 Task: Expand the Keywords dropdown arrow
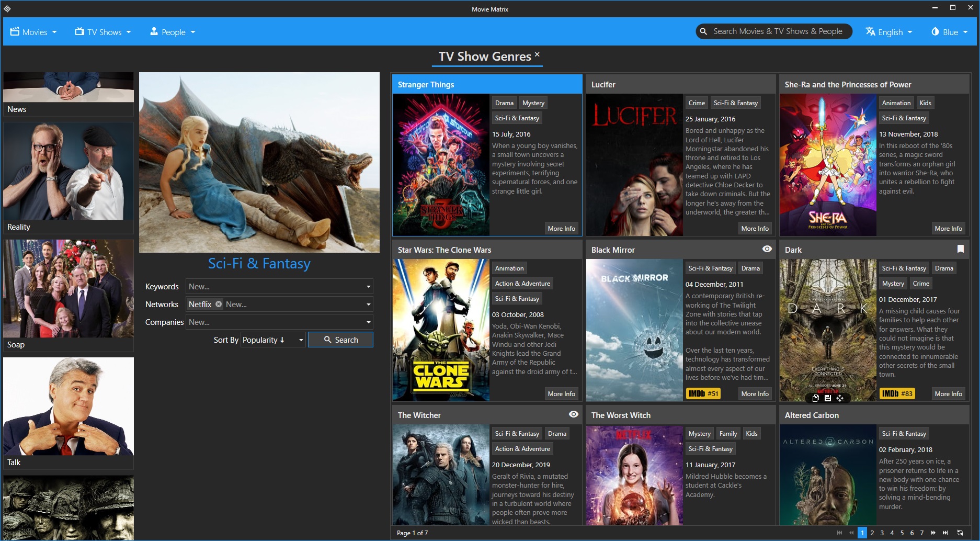(368, 287)
